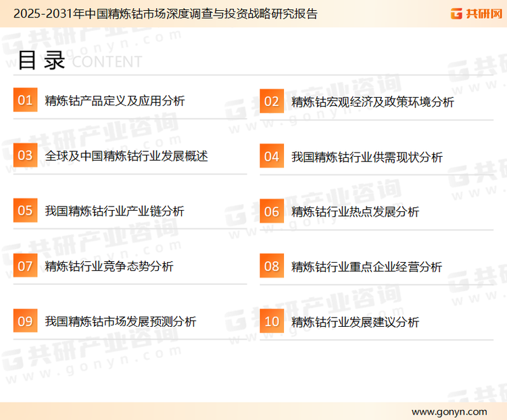Viewport: 507px width, 420px height.
Task: Click the orange 09 number badge
Action: (25, 321)
